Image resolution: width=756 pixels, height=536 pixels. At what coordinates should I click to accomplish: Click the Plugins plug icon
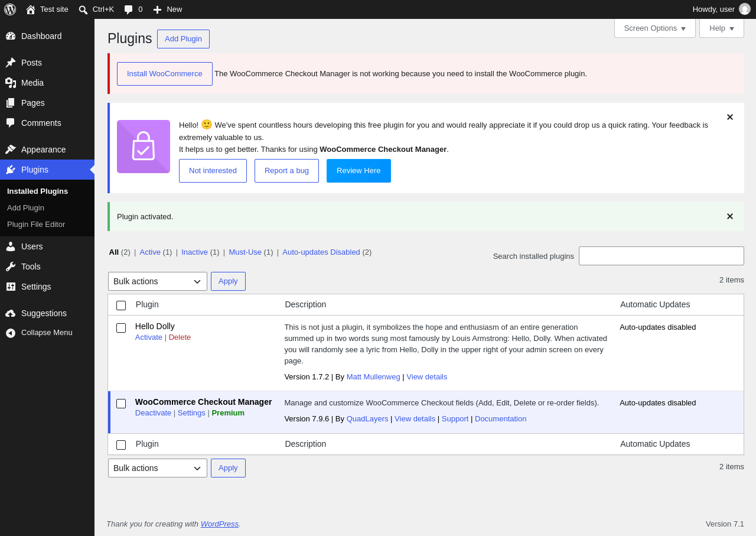11,170
